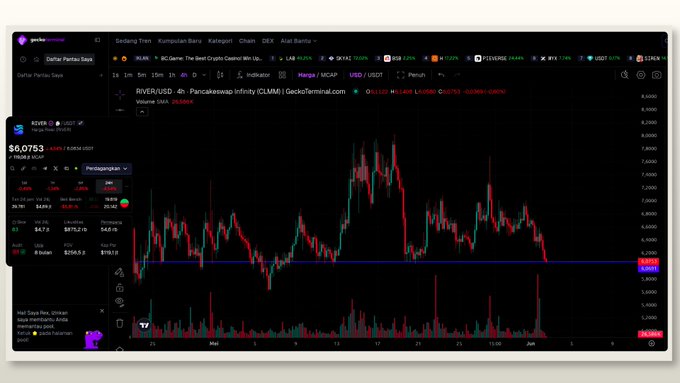Click the red current price label on axis
Viewport: 680px width, 383px height.
point(648,262)
